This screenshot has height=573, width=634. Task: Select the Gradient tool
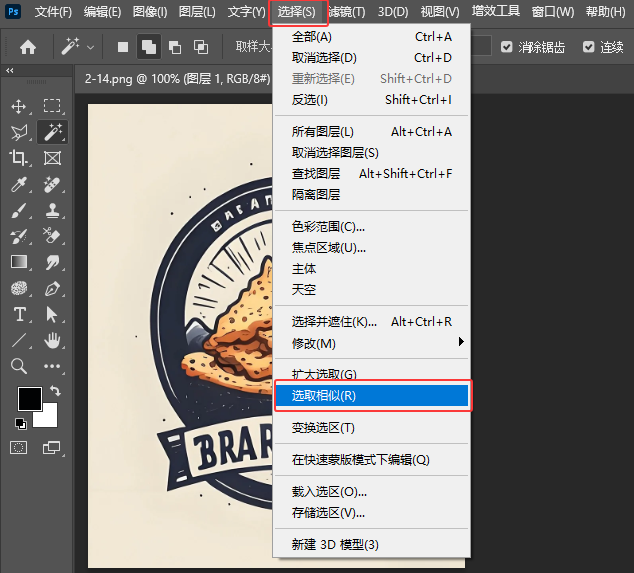coord(19,262)
